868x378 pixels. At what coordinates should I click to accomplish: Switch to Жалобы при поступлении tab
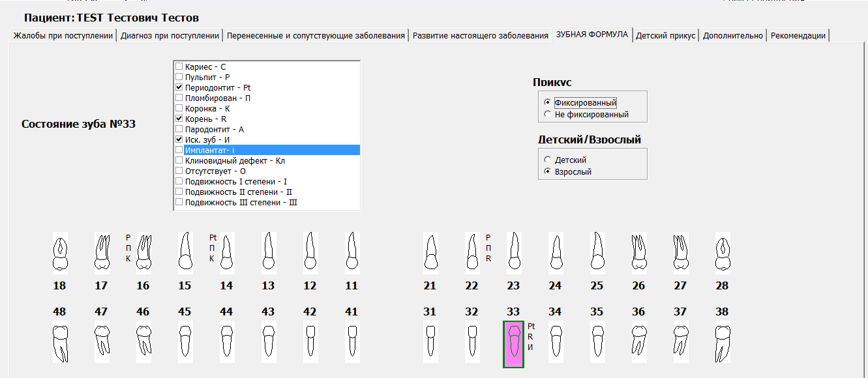(x=63, y=35)
